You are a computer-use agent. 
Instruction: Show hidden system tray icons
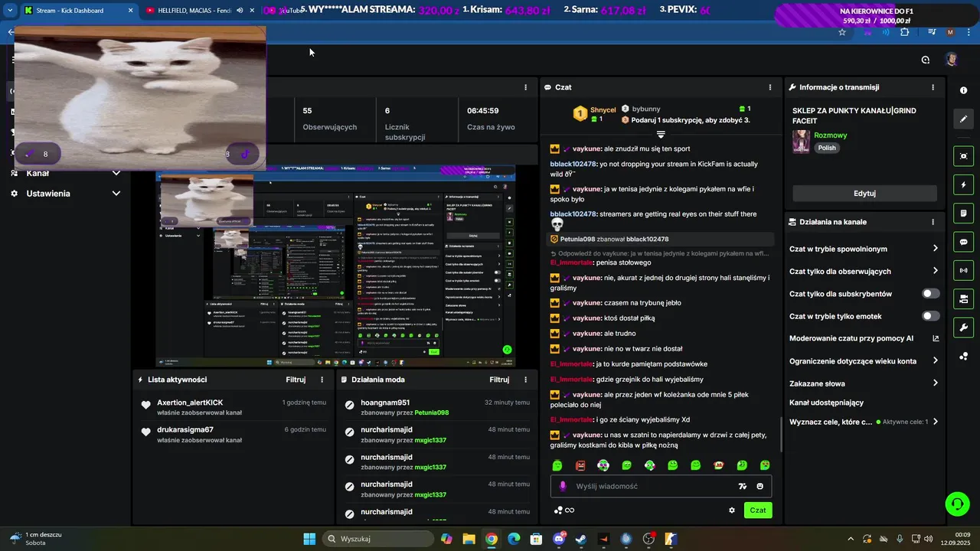point(850,539)
